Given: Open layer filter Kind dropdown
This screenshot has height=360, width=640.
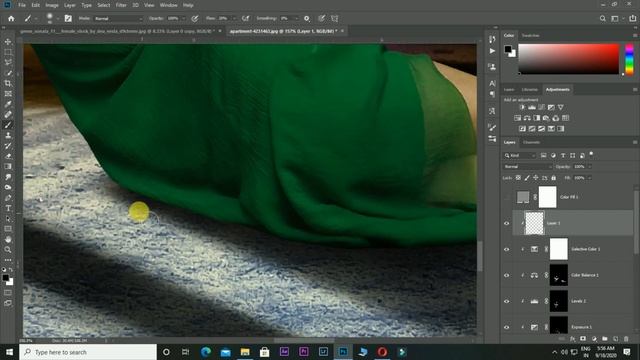Looking at the screenshot, I should 520,156.
